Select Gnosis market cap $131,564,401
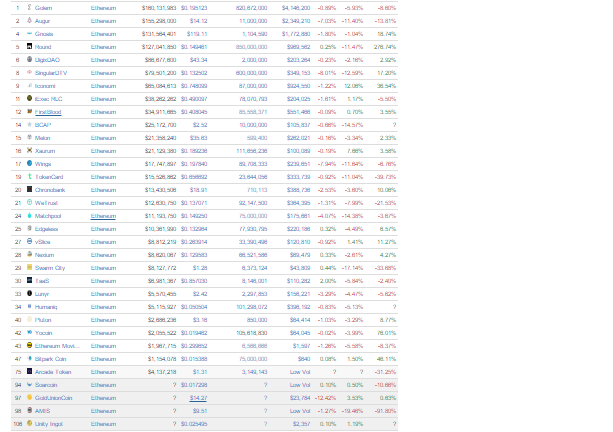 click(x=159, y=34)
